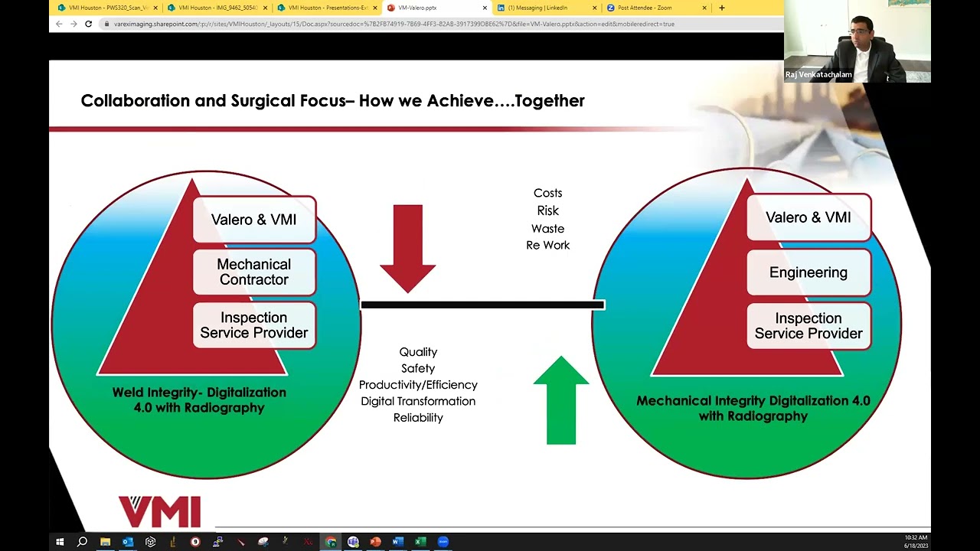Screen dimensions: 980x551
Task: Click left circle's 'Valero & VMI' box
Action: 254,220
